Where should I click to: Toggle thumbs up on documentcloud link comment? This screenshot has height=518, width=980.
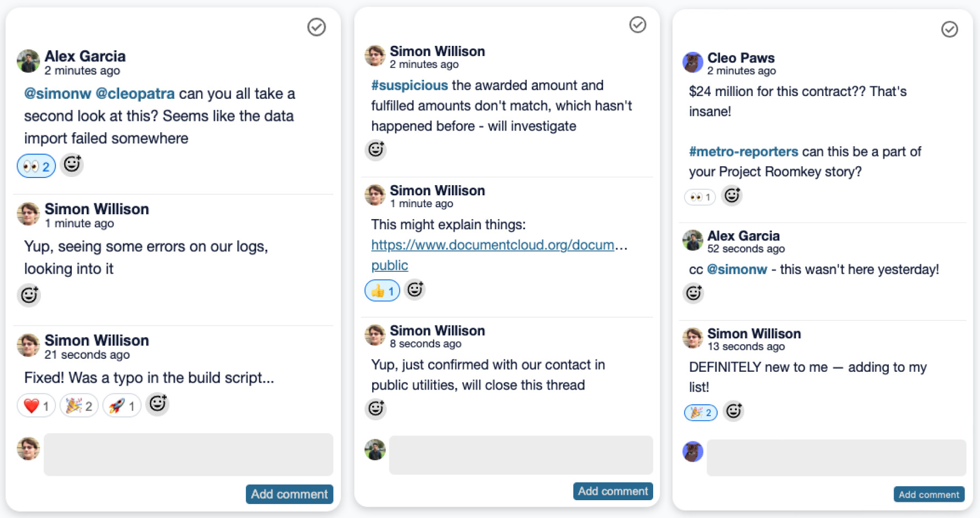382,291
